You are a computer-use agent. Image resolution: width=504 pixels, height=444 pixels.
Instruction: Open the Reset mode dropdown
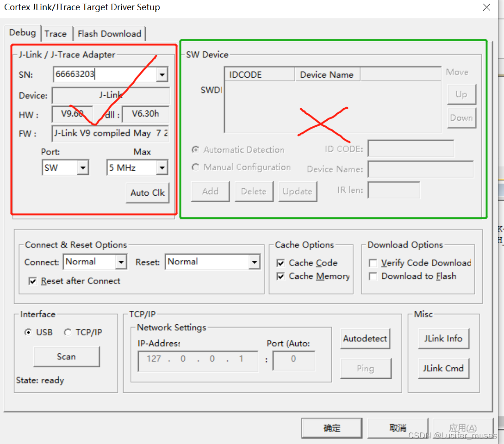click(254, 262)
